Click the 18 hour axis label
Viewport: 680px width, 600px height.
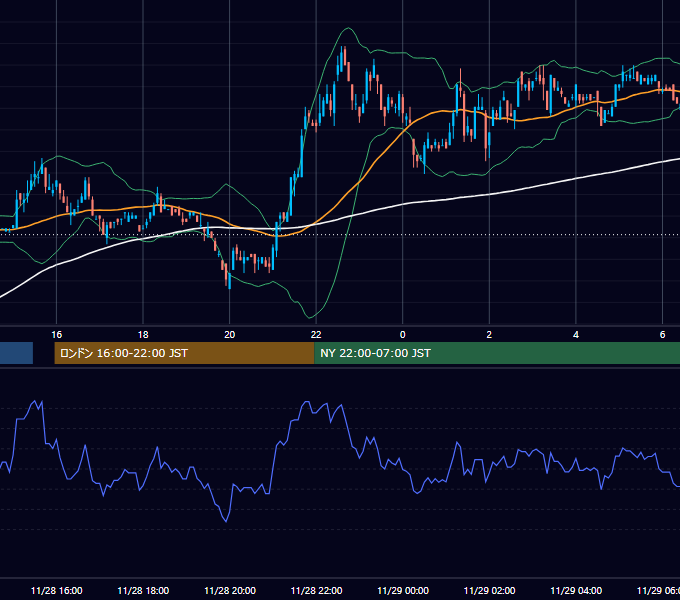pyautogui.click(x=143, y=335)
